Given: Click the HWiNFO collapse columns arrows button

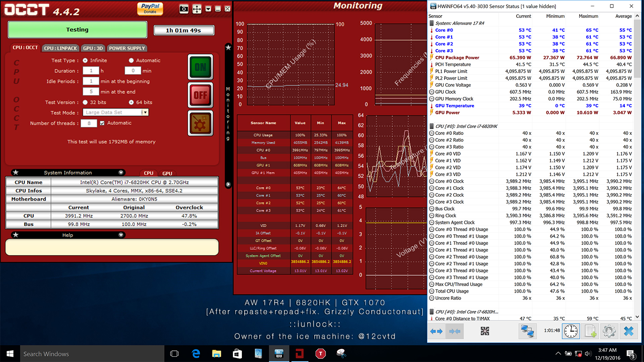Looking at the screenshot, I should click(x=455, y=331).
